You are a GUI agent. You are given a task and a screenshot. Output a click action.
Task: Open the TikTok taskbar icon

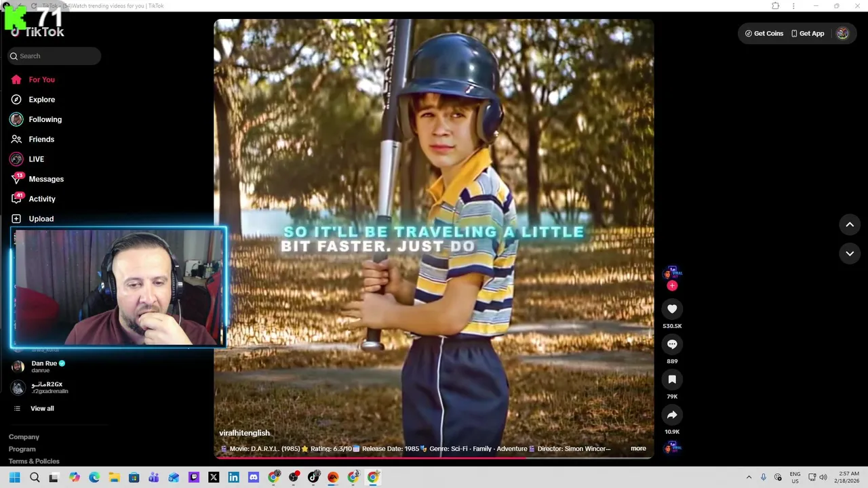pos(313,478)
